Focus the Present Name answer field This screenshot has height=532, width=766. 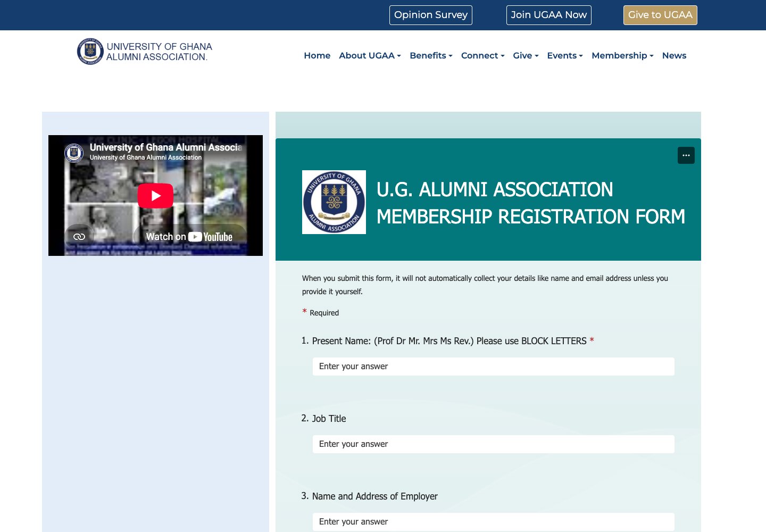(x=494, y=367)
